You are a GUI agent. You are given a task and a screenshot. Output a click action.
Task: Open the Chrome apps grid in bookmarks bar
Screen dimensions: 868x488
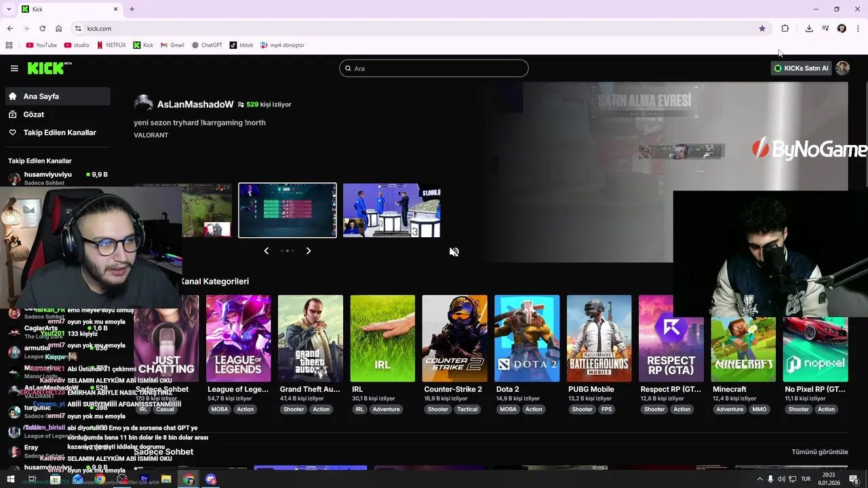(x=9, y=45)
